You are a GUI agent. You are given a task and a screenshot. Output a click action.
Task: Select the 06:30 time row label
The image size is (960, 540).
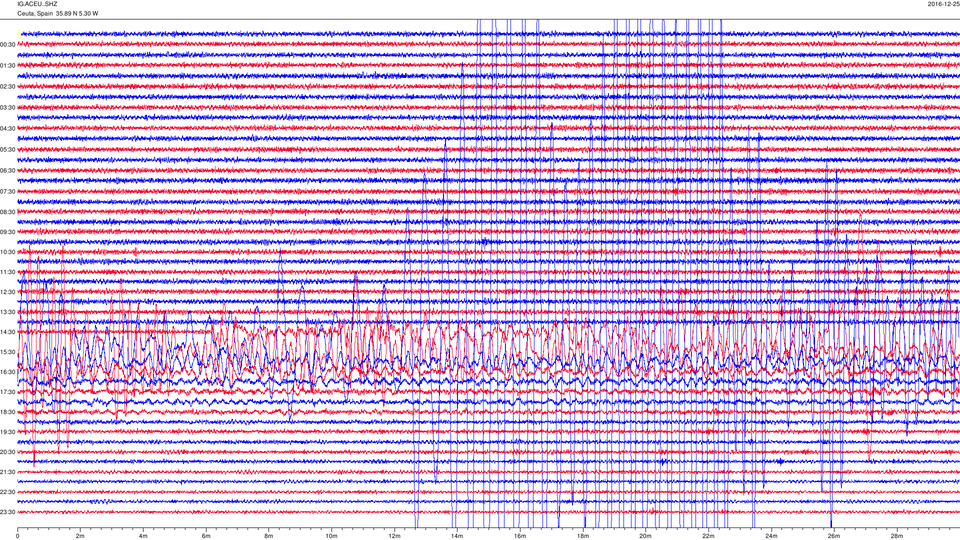8,171
